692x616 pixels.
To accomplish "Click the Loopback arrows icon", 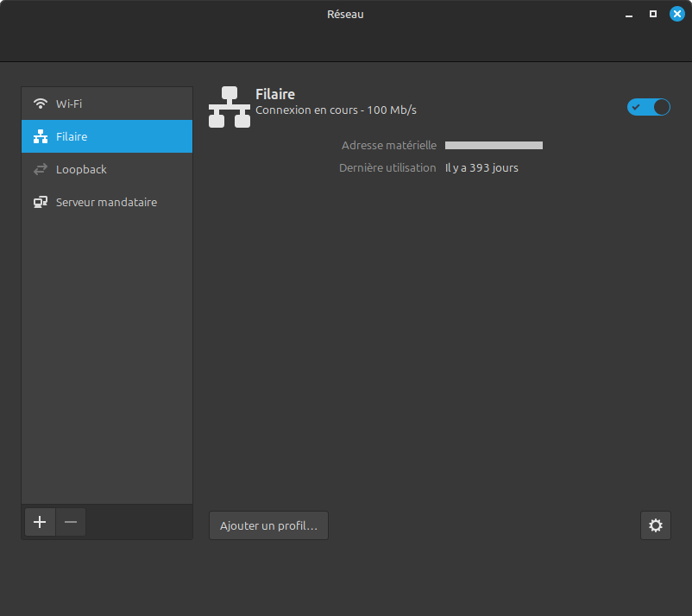I will 40,170.
